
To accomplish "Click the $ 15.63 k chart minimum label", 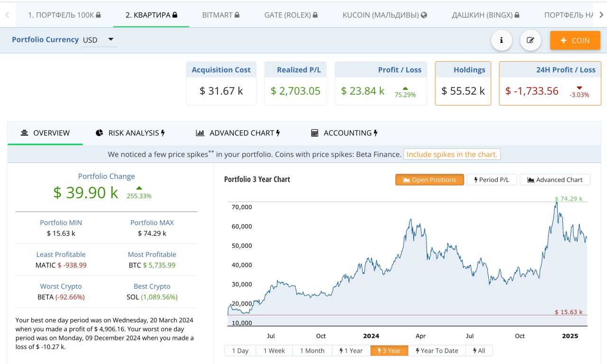I will pyautogui.click(x=569, y=312).
